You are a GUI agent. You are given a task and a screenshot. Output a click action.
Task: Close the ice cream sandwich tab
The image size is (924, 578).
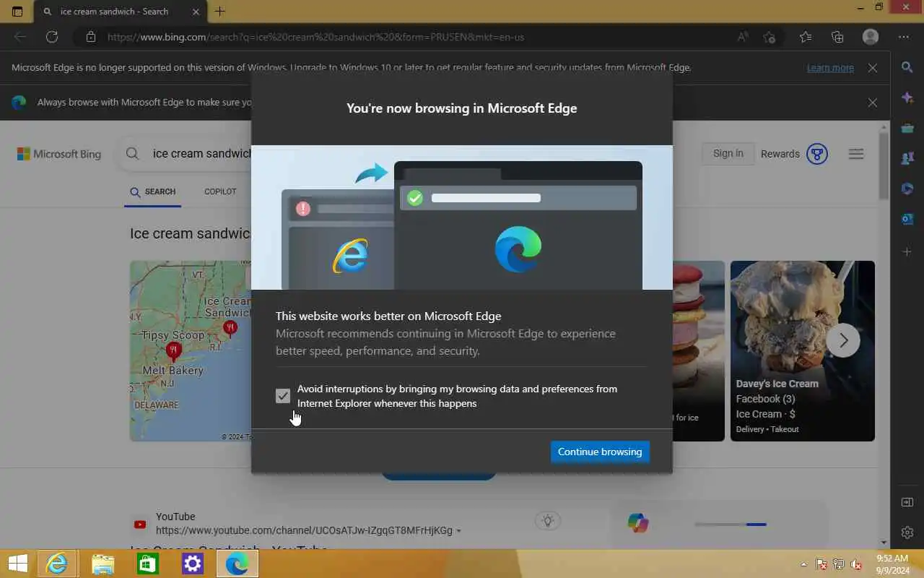click(196, 12)
